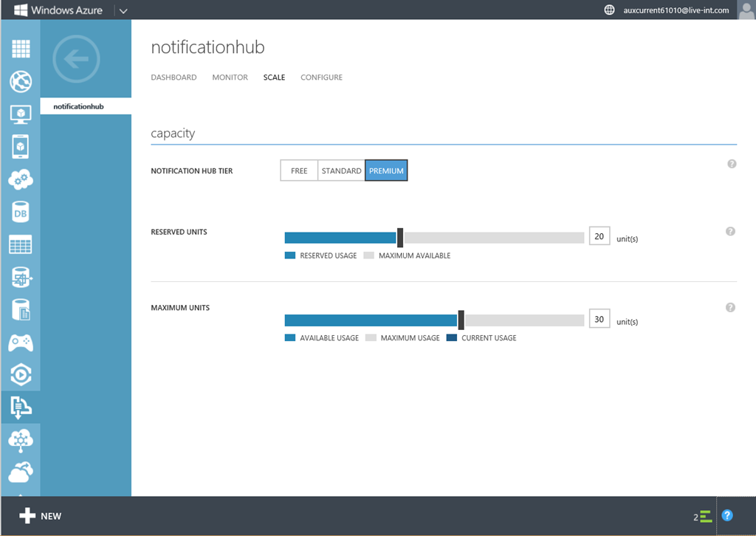Image resolution: width=756 pixels, height=536 pixels.
Task: Show help for Notification Hub Tier
Action: pos(732,164)
